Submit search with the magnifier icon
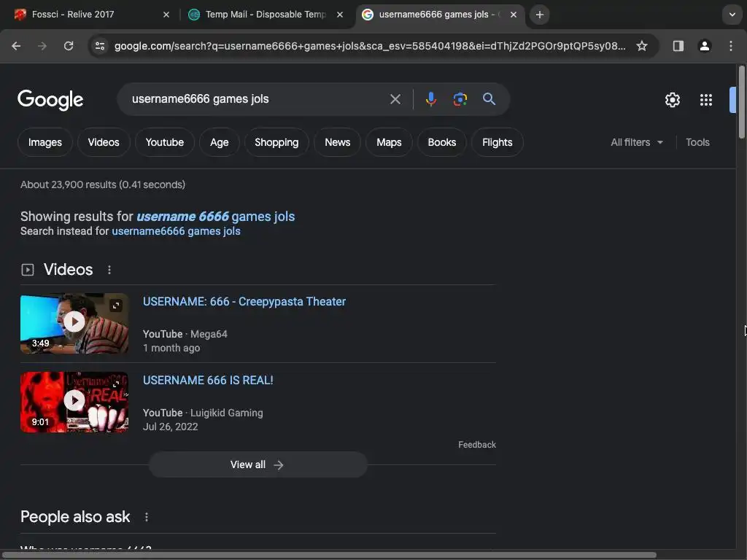Viewport: 747px width, 560px height. pyautogui.click(x=489, y=99)
